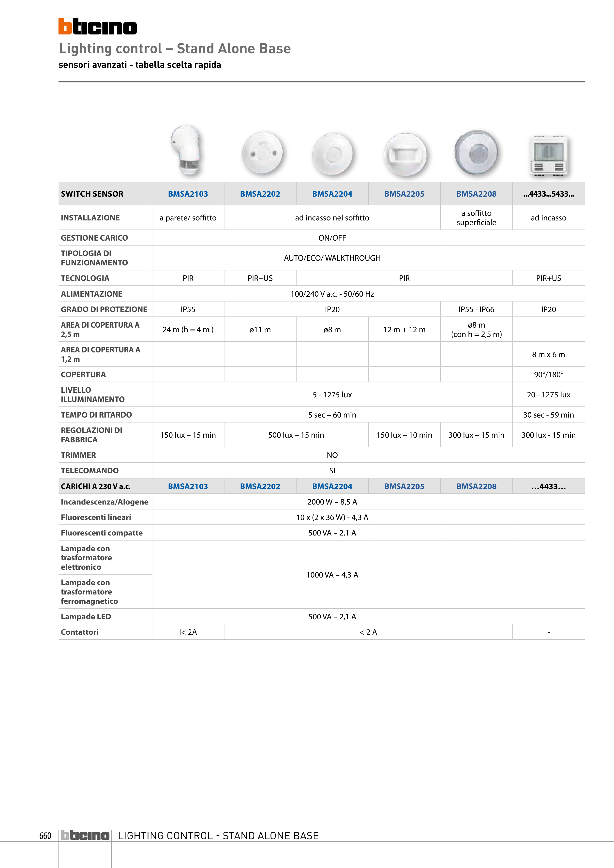Click BMSA2208 code in Carichi row
The height and width of the screenshot is (868, 614).
pyautogui.click(x=476, y=486)
